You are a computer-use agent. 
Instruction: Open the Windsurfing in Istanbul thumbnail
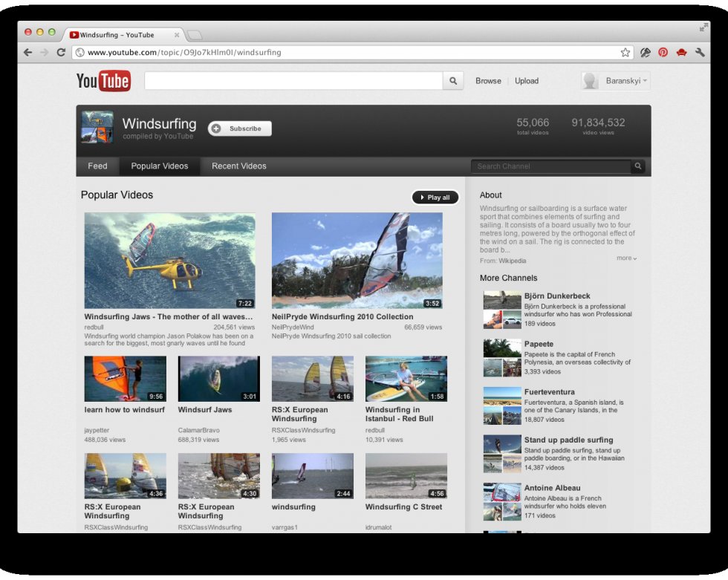click(x=406, y=379)
